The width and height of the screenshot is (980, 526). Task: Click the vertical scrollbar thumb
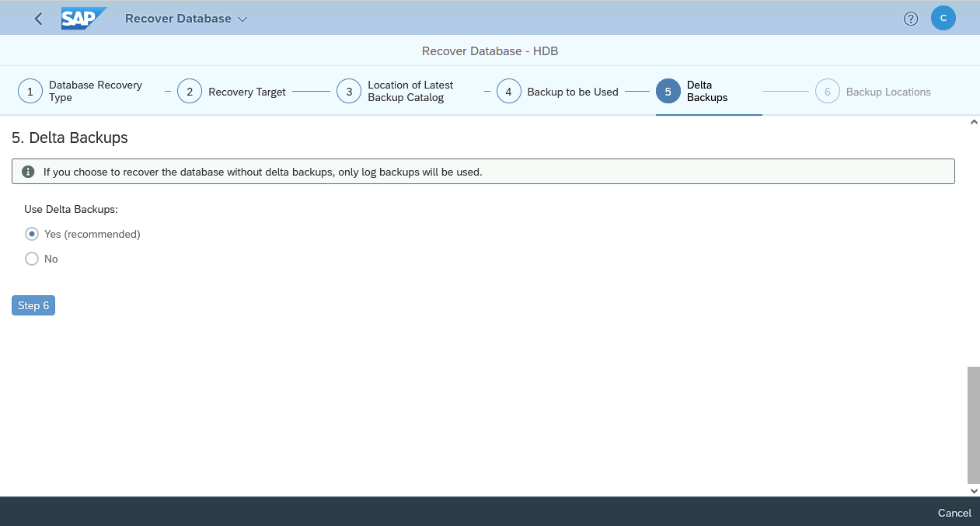[973, 425]
